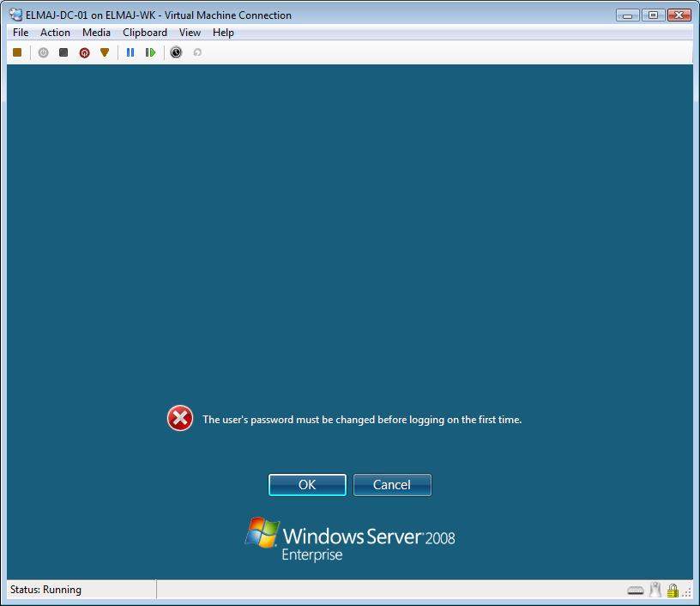Click OK on the password change message

[x=307, y=485]
